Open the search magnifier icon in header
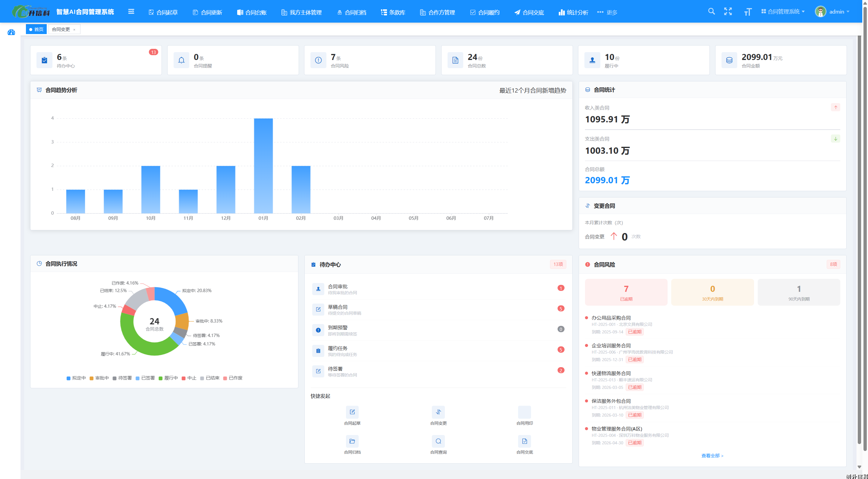The height and width of the screenshot is (479, 868). tap(711, 11)
